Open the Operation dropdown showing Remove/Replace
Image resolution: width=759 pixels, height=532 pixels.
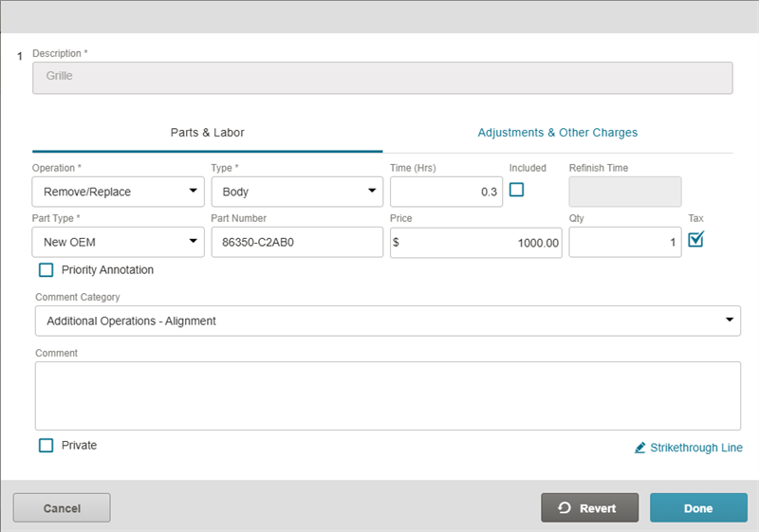[118, 192]
